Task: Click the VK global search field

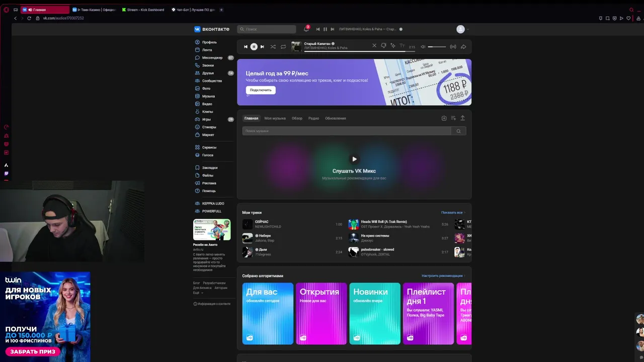Action: pos(267,29)
